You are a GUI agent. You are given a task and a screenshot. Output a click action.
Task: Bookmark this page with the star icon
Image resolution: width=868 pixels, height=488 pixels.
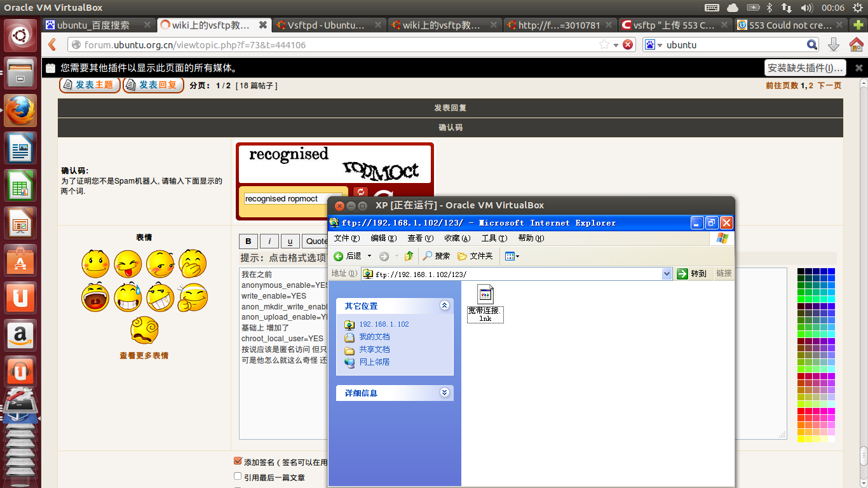604,44
